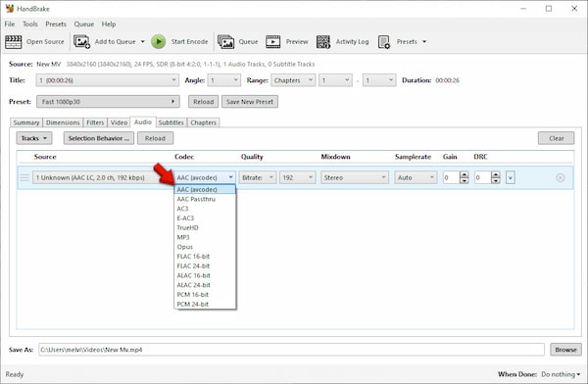Grab the audio track row handle icon

(x=24, y=177)
